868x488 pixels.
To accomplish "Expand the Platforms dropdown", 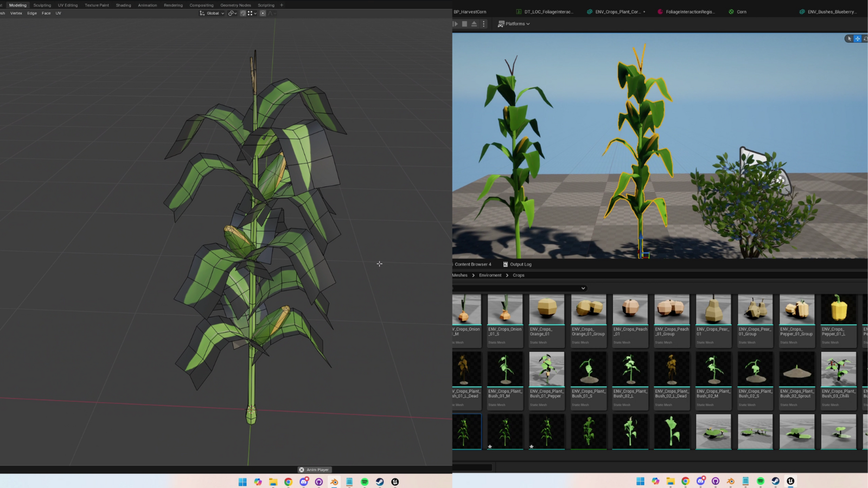I will [514, 24].
